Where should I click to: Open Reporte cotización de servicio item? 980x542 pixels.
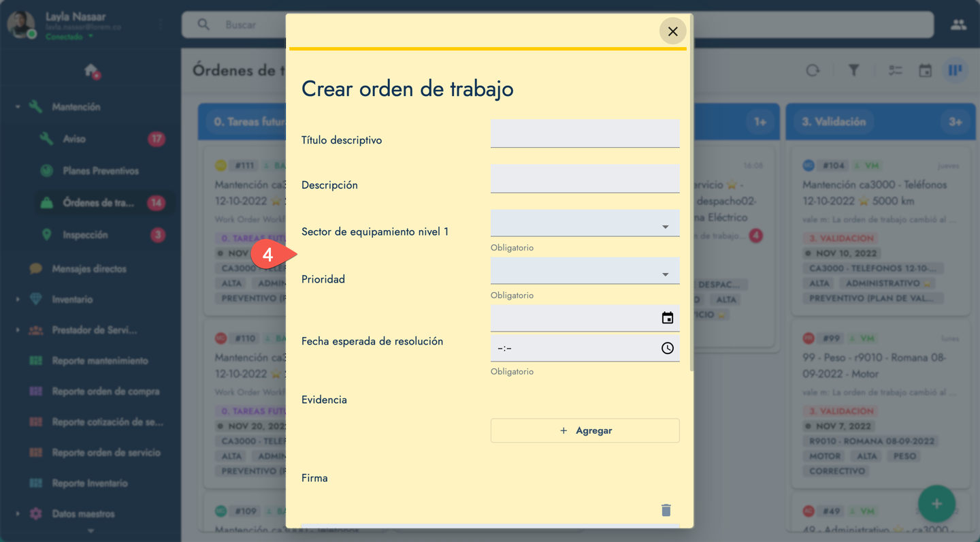[108, 422]
